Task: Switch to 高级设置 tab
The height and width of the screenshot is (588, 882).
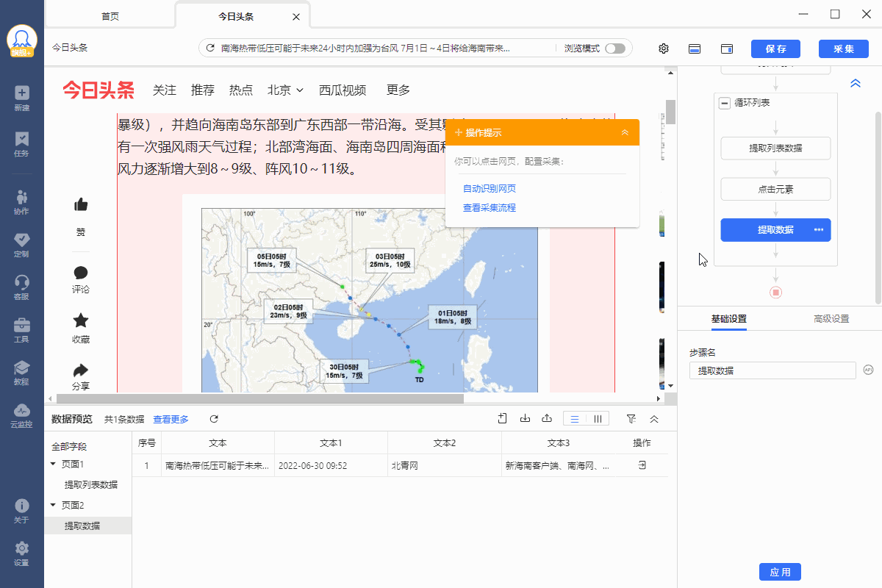Action: (831, 319)
